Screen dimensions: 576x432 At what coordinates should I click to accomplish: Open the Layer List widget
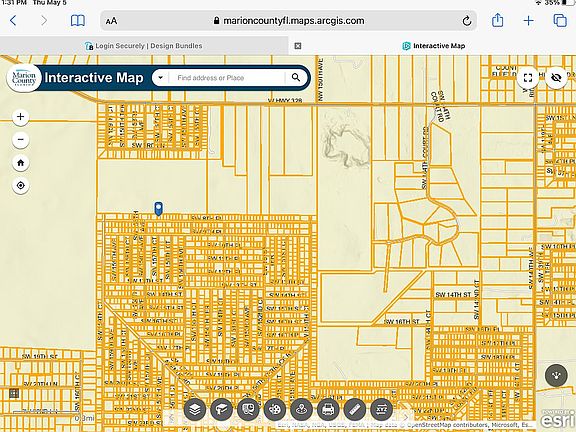point(195,409)
